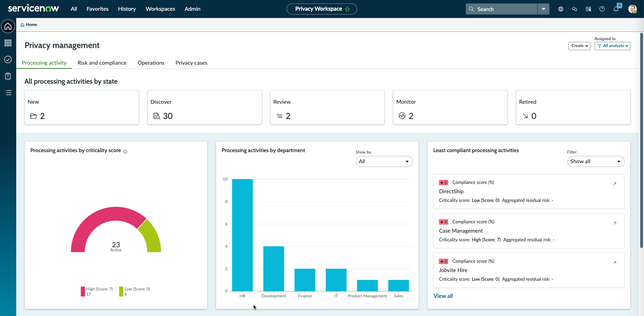The image size is (644, 316).
Task: Click the View all link
Action: coord(443,296)
